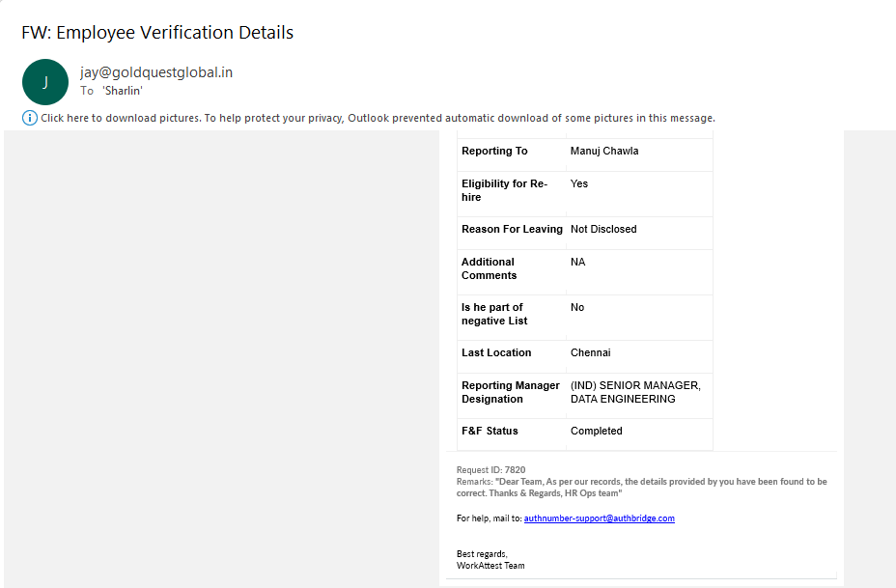Click the Chennai location value
Image resolution: width=896 pixels, height=588 pixels.
coord(590,352)
